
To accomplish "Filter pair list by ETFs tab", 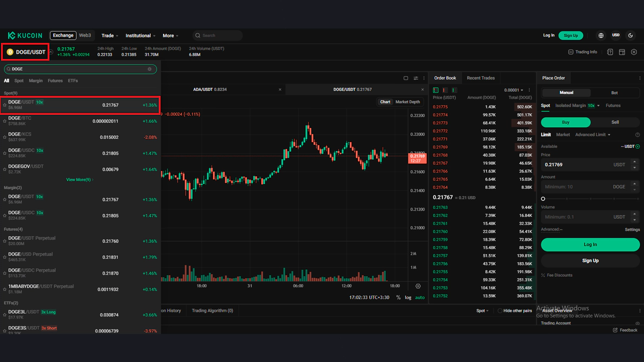I will [x=73, y=81].
